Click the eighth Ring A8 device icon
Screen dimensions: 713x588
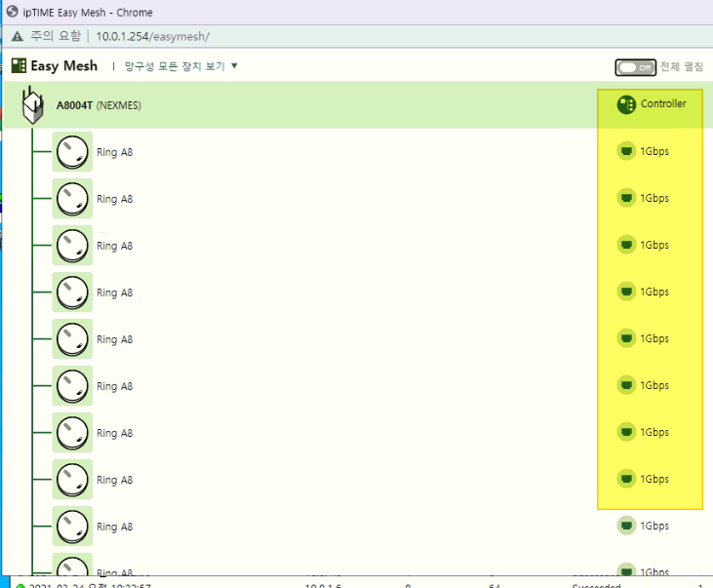coord(72,480)
